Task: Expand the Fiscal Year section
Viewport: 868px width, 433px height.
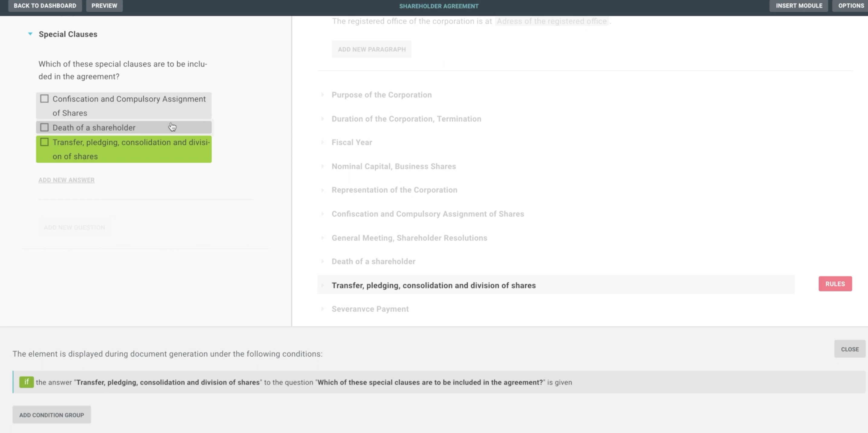Action: pyautogui.click(x=323, y=143)
